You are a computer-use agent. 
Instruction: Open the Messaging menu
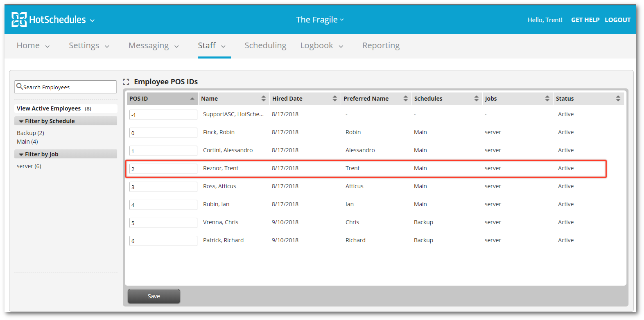coord(149,45)
